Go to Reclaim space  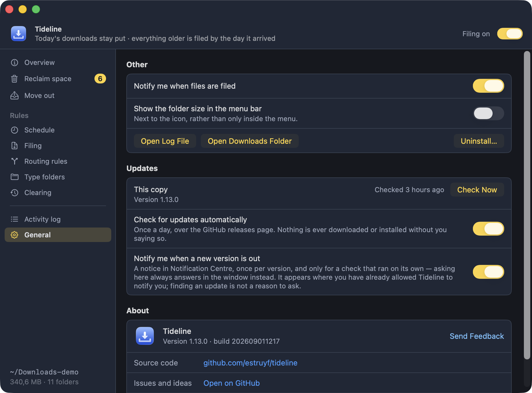pyautogui.click(x=58, y=79)
